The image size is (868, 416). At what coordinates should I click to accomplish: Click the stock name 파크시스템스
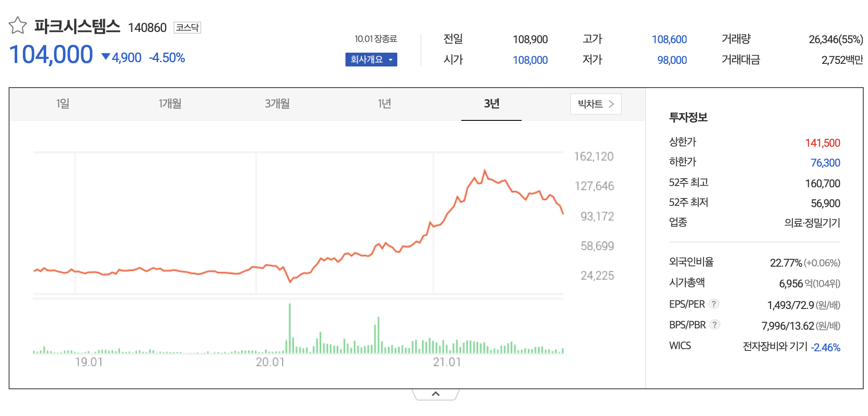click(77, 26)
